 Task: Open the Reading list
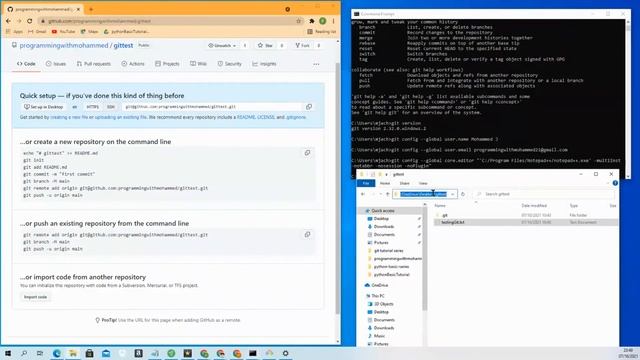(322, 31)
